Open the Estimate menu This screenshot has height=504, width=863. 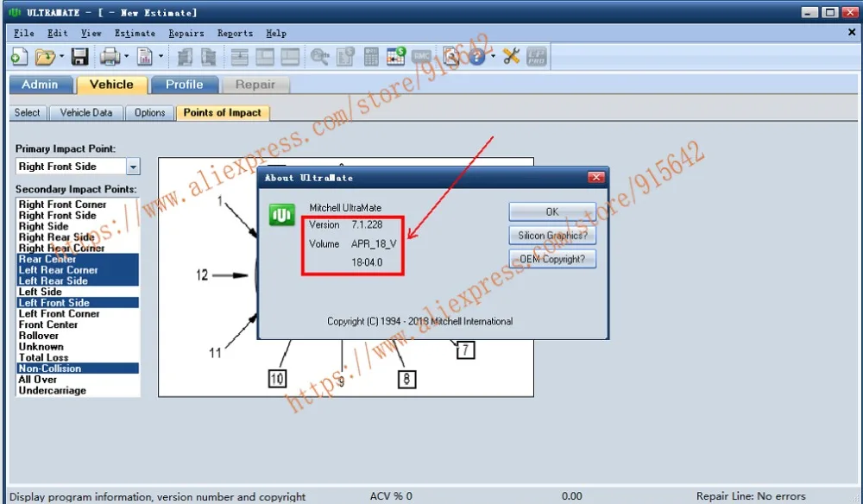[135, 34]
